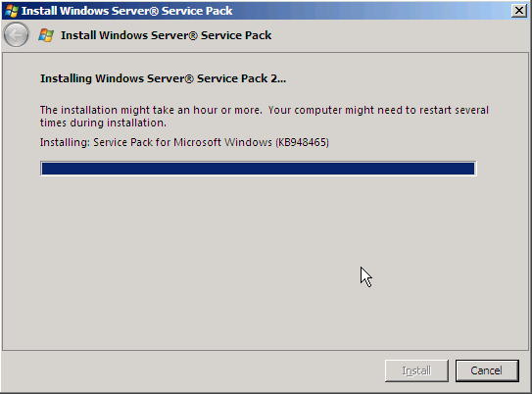Click the Windows flag icon beside back arrow
Viewport: 532px width, 394px height.
click(x=46, y=35)
